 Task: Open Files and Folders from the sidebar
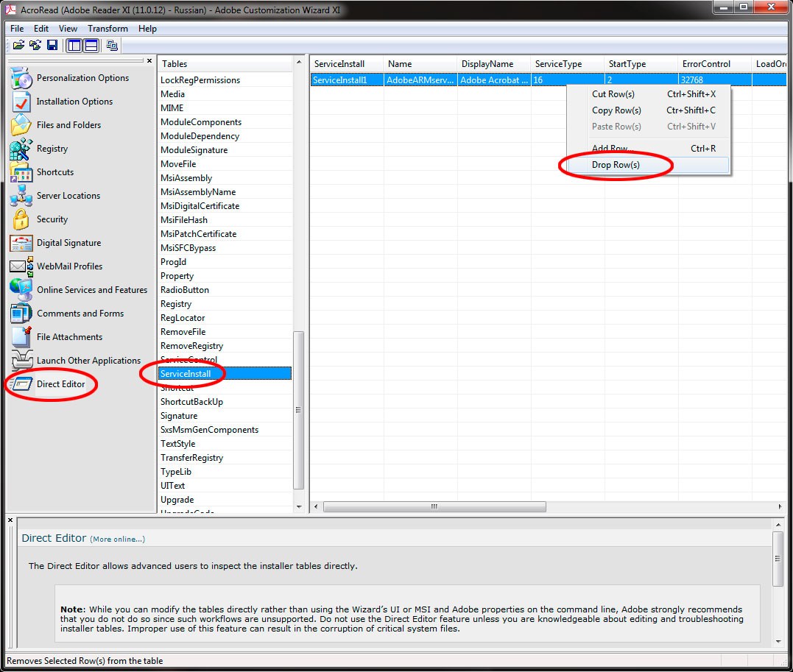click(68, 125)
